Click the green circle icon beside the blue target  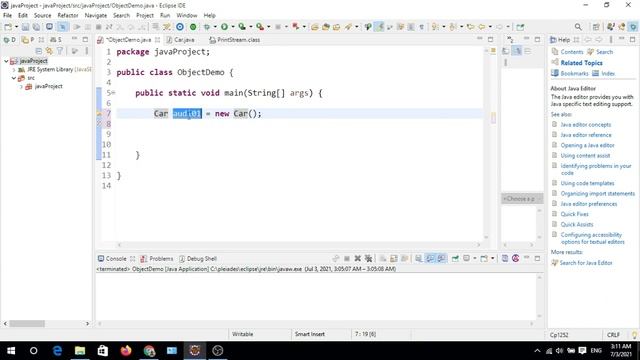[193, 27]
